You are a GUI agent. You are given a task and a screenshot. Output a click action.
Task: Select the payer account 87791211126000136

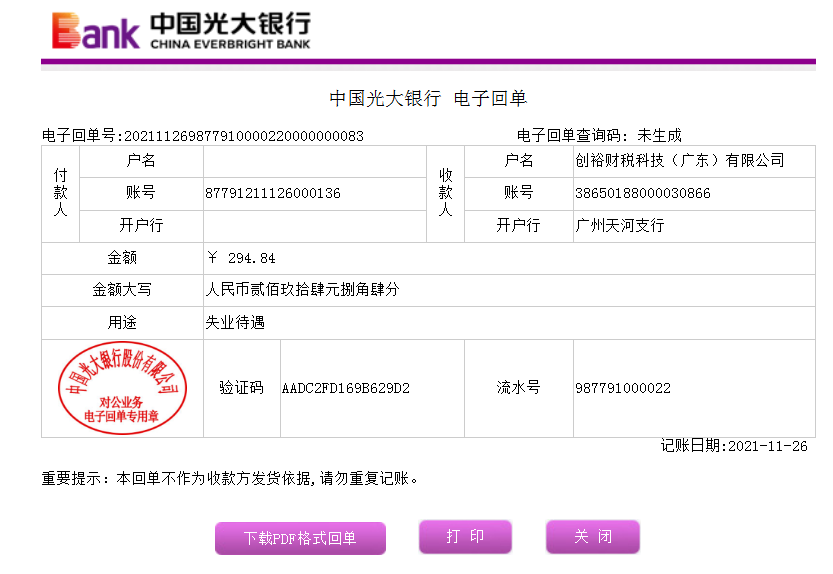click(x=273, y=193)
